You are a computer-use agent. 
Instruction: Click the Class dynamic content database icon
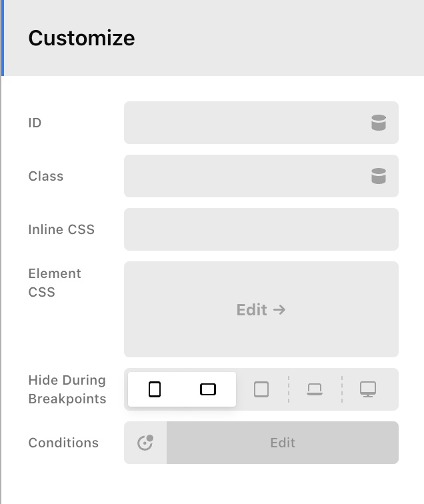point(379,176)
